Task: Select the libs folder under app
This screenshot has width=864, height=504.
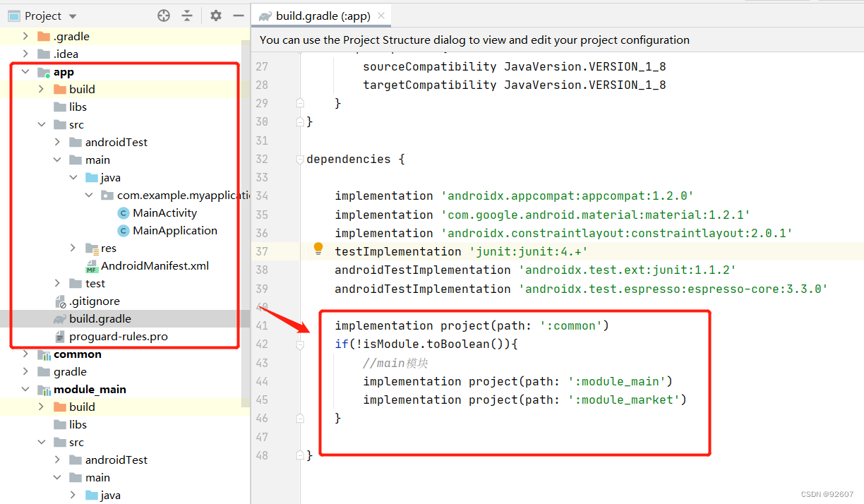Action: point(78,107)
